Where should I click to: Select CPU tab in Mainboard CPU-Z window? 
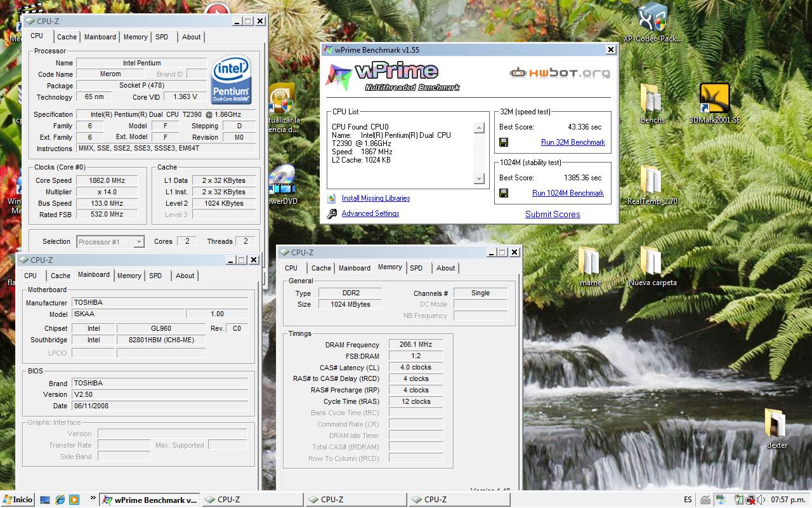(x=30, y=276)
